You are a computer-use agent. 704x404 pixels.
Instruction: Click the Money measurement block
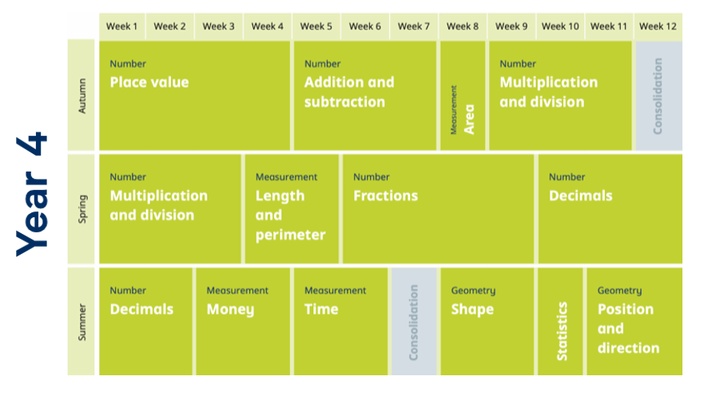pos(243,321)
